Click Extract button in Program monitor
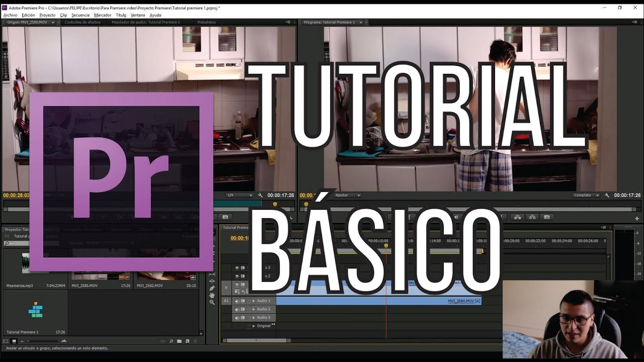Viewport: 644px width, 362px height. (532, 217)
